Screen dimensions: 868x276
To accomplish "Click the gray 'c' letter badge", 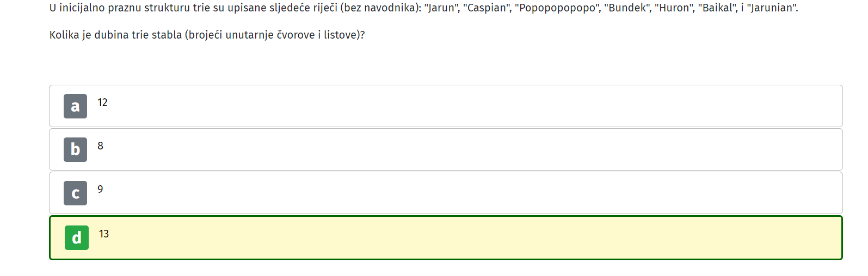I will pos(75,193).
